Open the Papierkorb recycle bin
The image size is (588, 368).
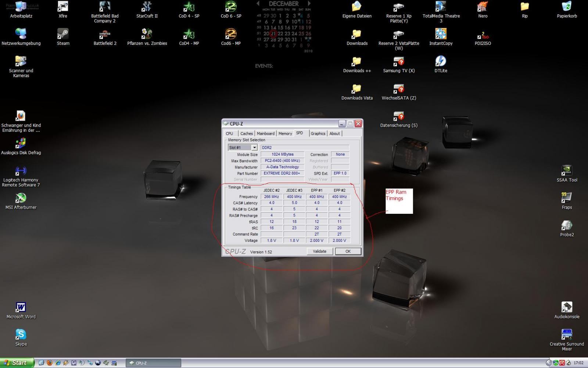[x=567, y=10]
